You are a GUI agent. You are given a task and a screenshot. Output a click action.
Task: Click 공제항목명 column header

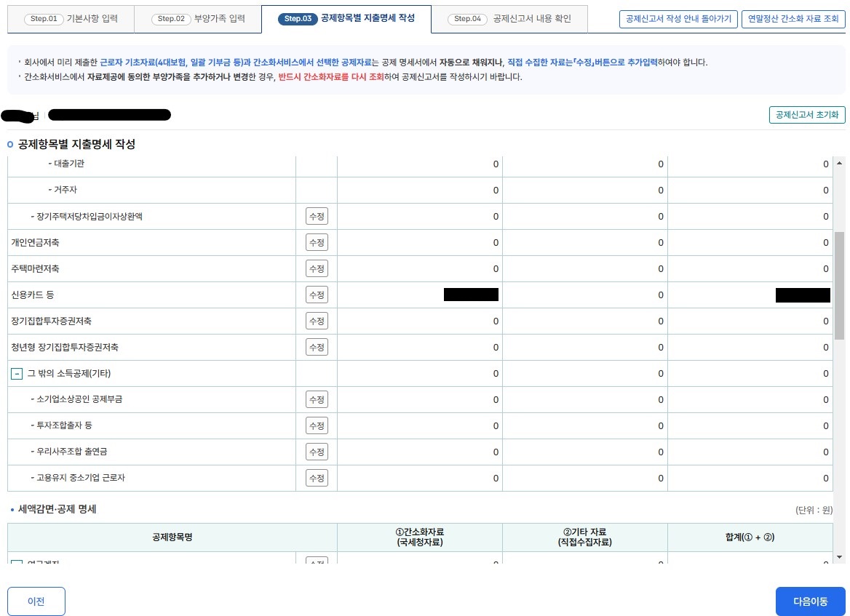pos(172,537)
